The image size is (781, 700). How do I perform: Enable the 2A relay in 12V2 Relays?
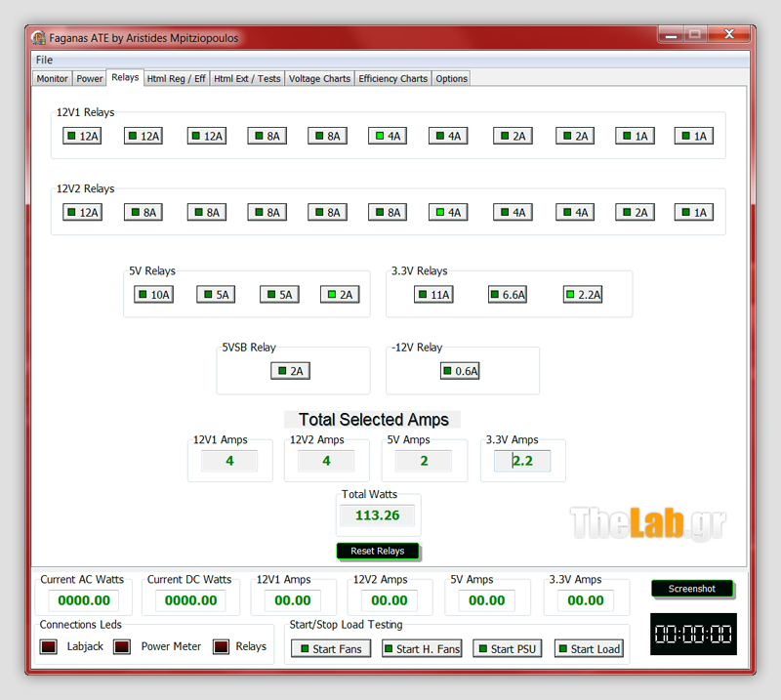coord(635,212)
